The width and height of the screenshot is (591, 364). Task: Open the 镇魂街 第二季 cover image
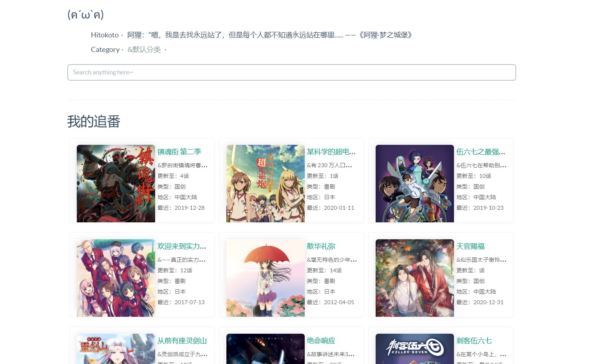point(116,183)
